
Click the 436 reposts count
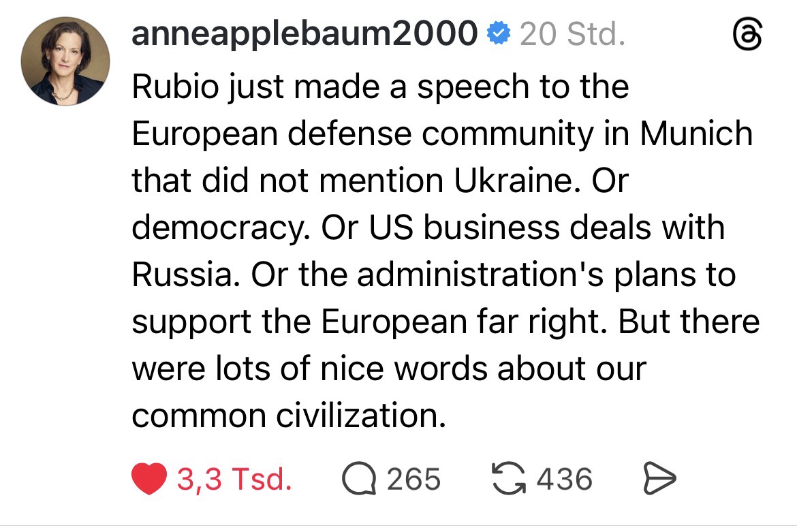pos(564,479)
